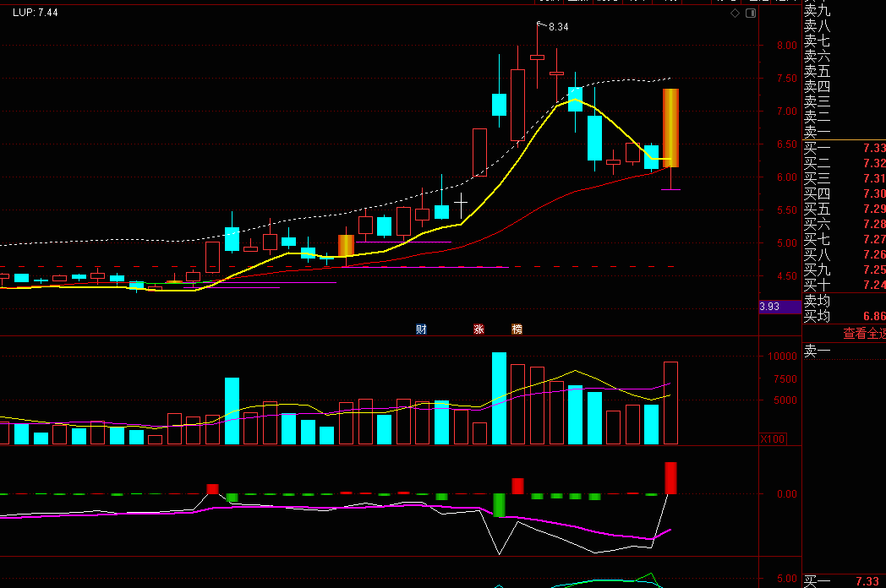Click the 7.00 price axis label

[x=786, y=112]
